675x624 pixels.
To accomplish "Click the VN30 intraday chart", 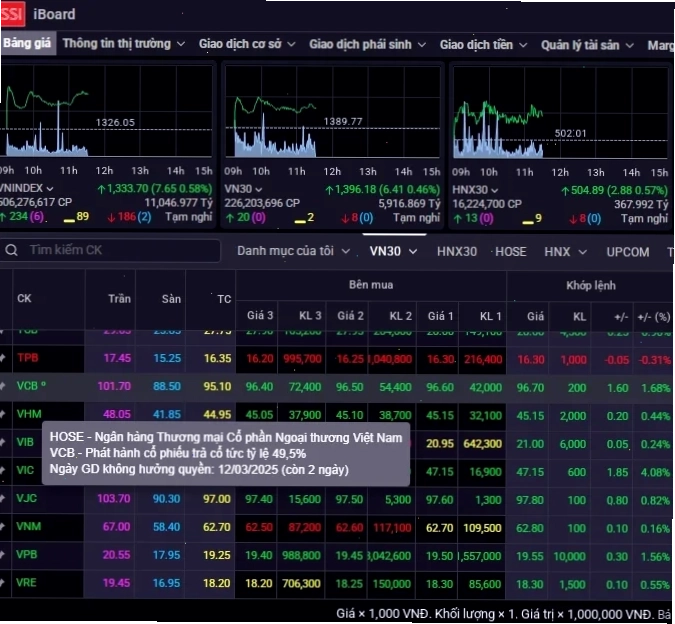I will click(332, 111).
